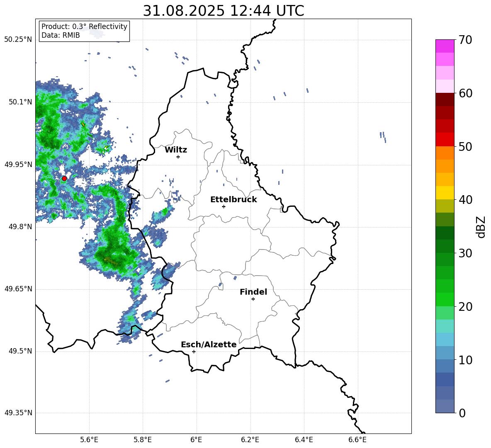491x448 pixels.
Task: Select the Wiltz station label
Action: (176, 150)
